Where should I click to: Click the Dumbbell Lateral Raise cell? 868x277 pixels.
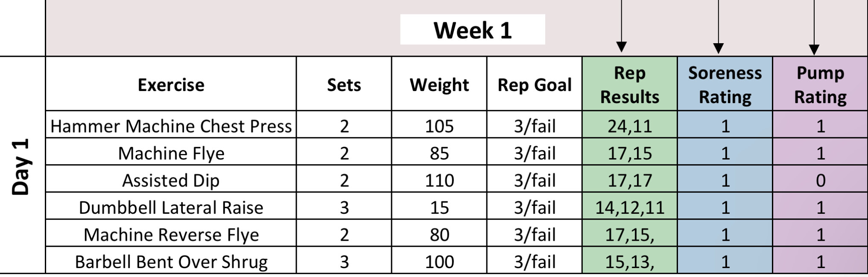tap(171, 207)
